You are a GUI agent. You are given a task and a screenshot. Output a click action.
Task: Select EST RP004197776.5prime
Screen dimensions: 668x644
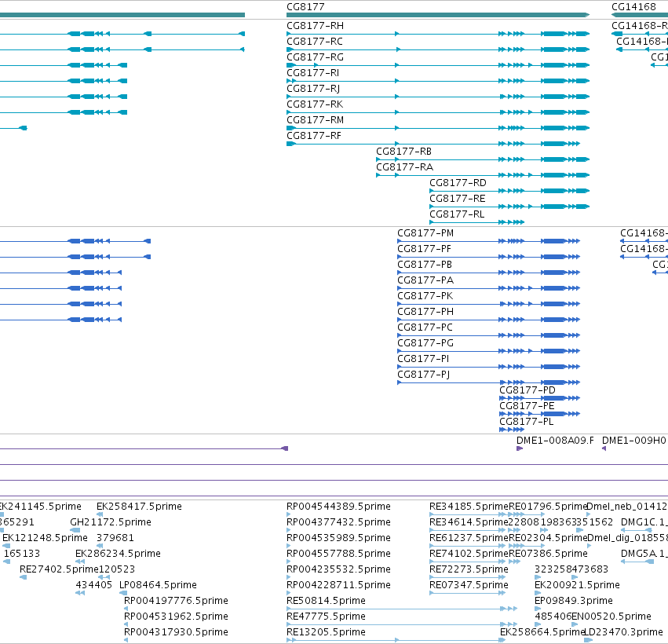pyautogui.click(x=176, y=601)
